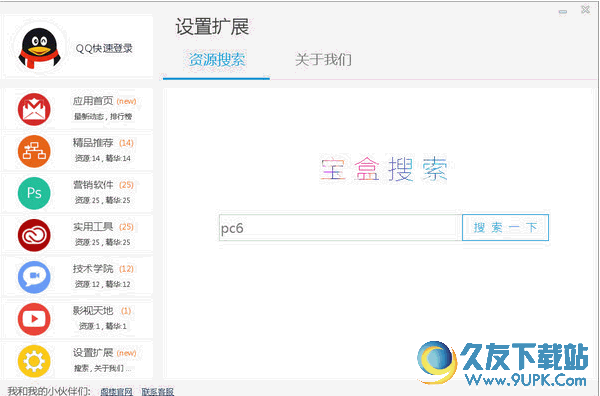Click the 最新动态，排行榜 subtitle
The height and width of the screenshot is (396, 600).
(x=103, y=117)
